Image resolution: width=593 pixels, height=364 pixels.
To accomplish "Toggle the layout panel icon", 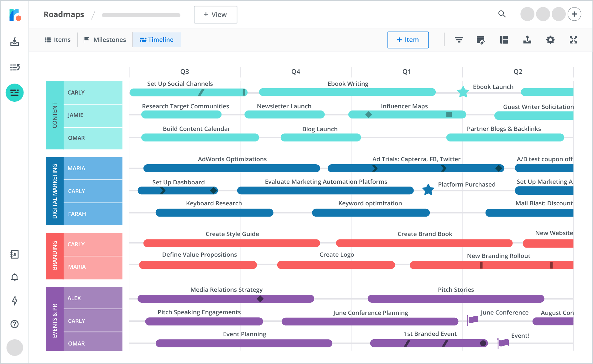I will click(504, 40).
